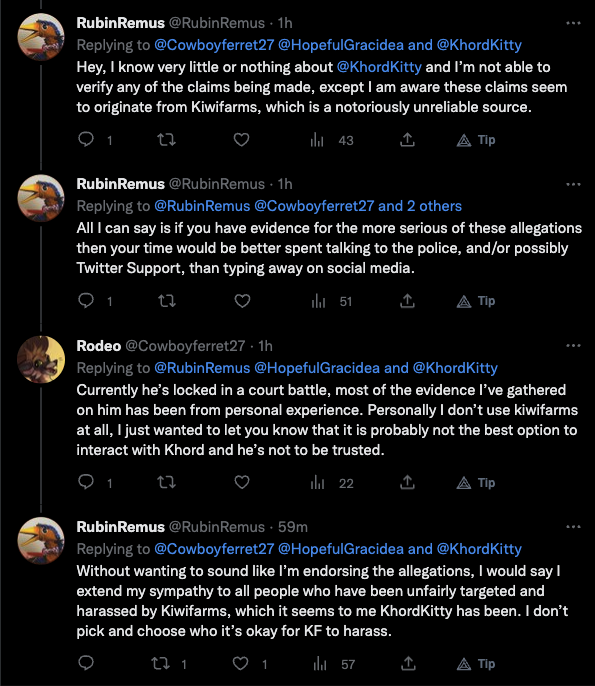The width and height of the screenshot is (595, 686).
Task: Retweet the 59m tweet with 1 retweet
Action: point(161,664)
